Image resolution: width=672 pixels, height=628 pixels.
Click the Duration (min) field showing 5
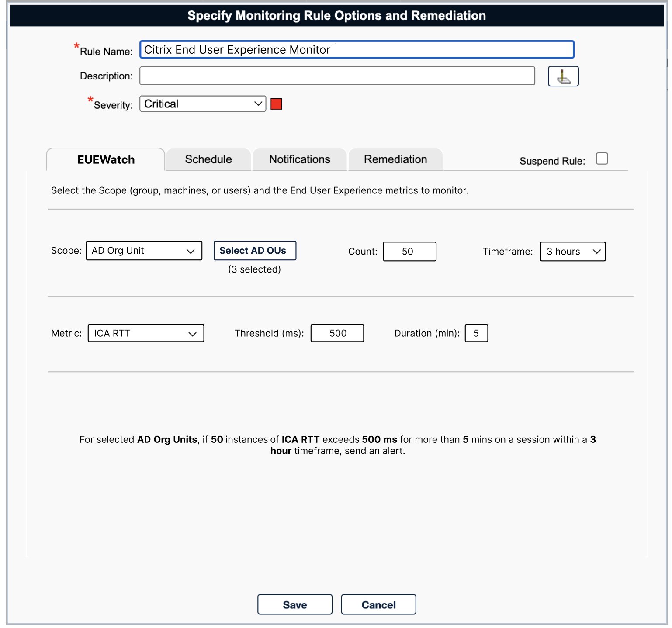pyautogui.click(x=476, y=333)
